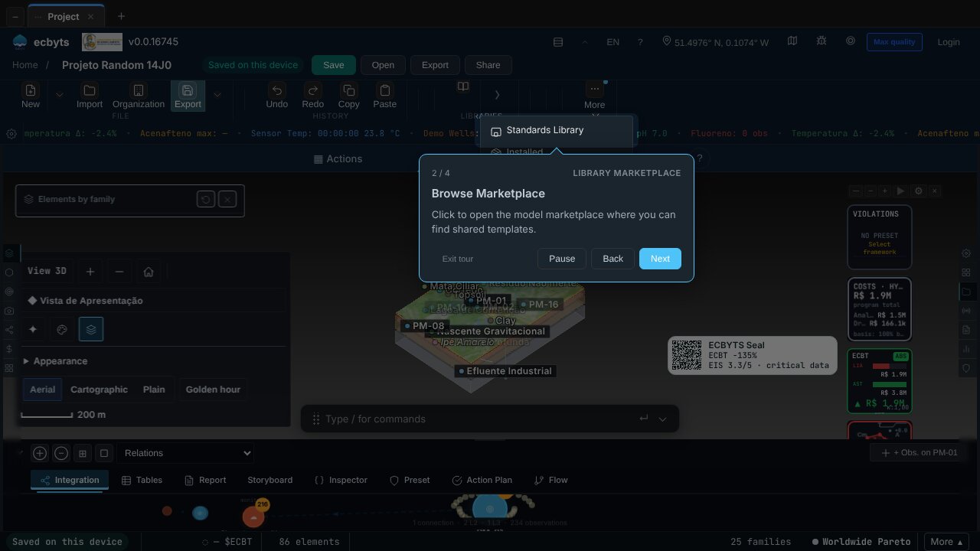Click the bar chart icon in right sidebar

click(x=966, y=349)
